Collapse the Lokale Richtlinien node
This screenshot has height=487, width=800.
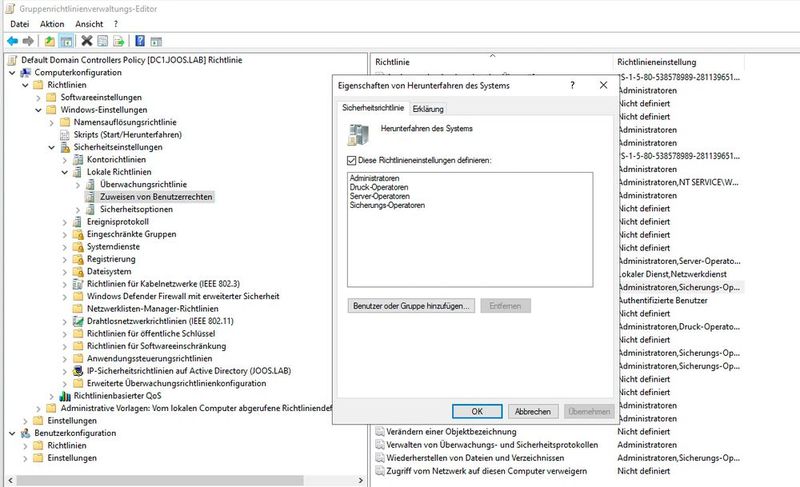coord(65,172)
